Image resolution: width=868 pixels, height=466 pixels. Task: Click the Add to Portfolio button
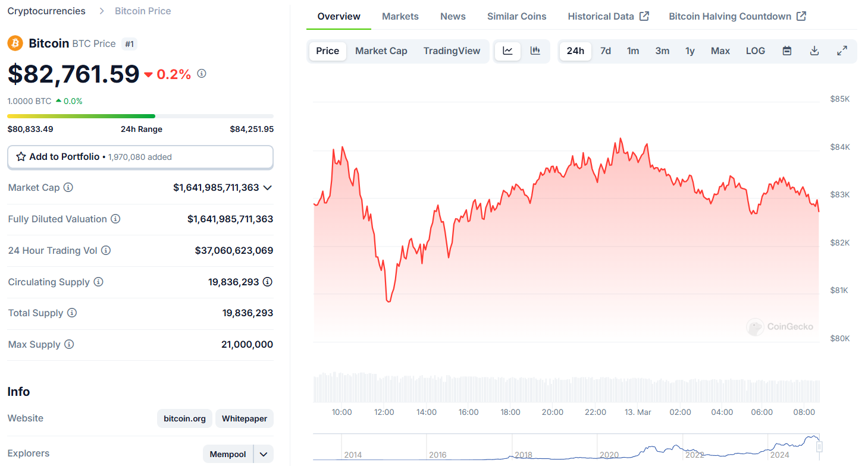pyautogui.click(x=140, y=157)
